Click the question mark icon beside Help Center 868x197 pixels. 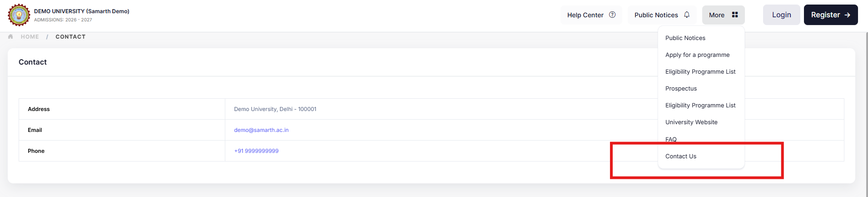coord(612,15)
